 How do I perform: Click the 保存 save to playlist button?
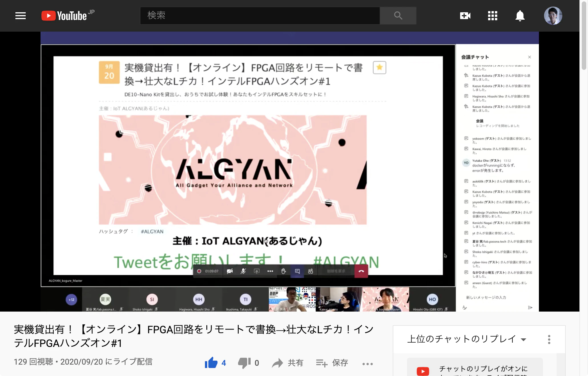(332, 363)
